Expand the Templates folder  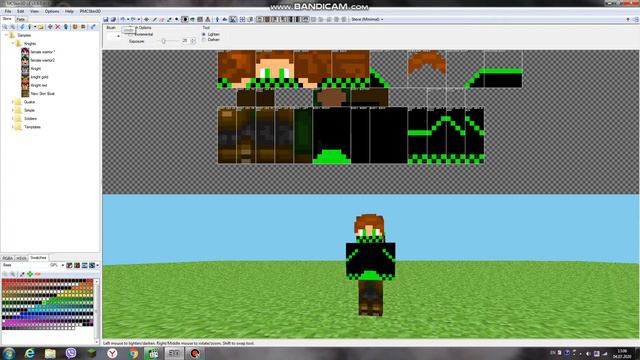(x=13, y=127)
